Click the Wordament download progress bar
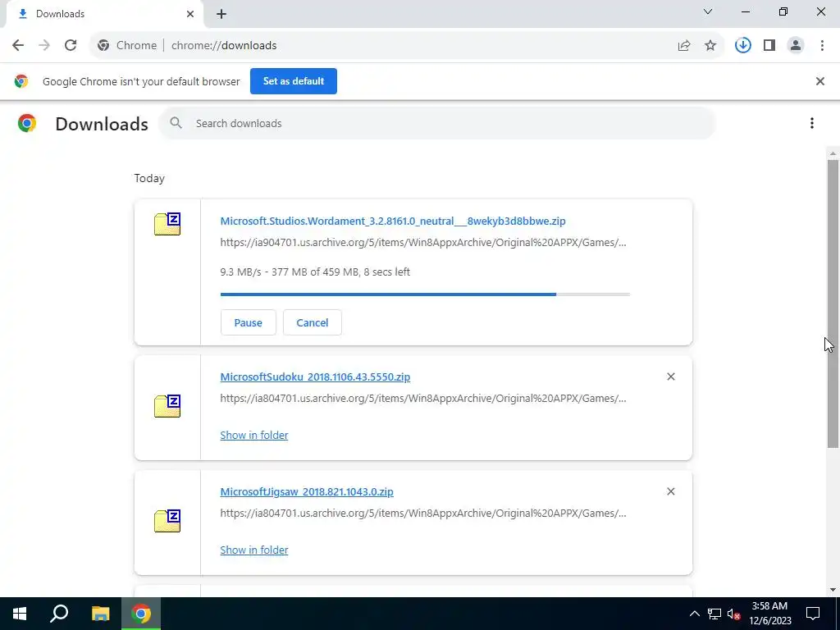This screenshot has height=630, width=840. pos(425,294)
